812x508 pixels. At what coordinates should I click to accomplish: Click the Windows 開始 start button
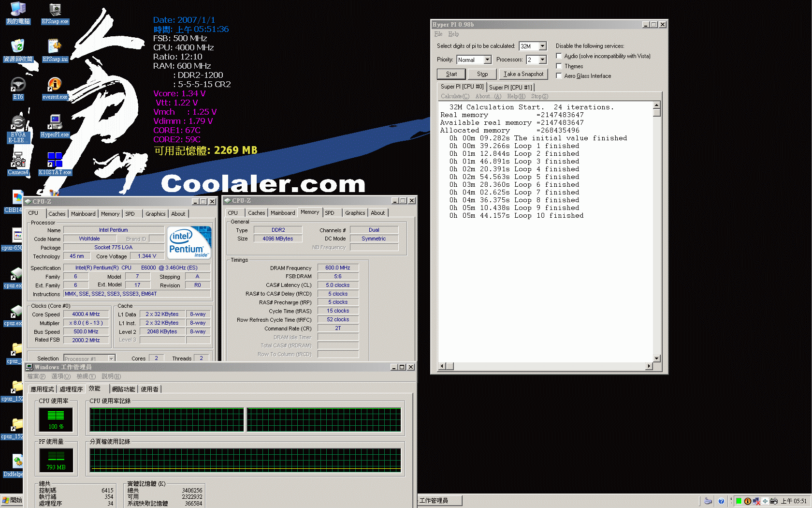(x=12, y=500)
